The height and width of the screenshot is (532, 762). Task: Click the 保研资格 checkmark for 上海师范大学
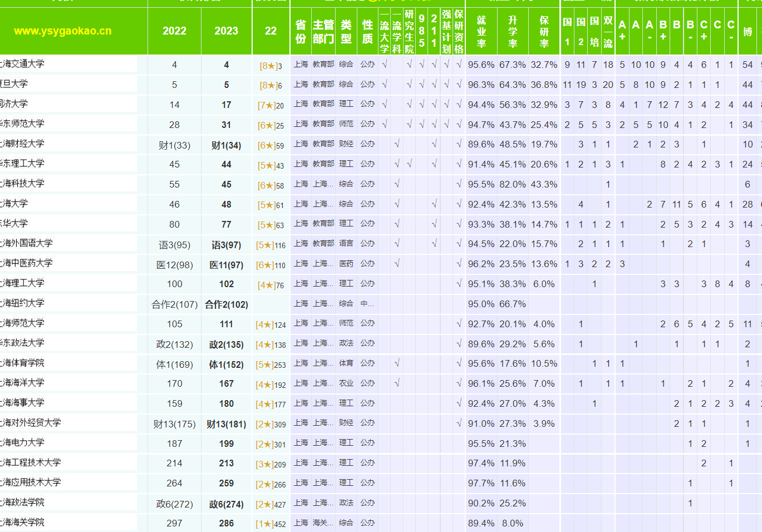pos(458,323)
